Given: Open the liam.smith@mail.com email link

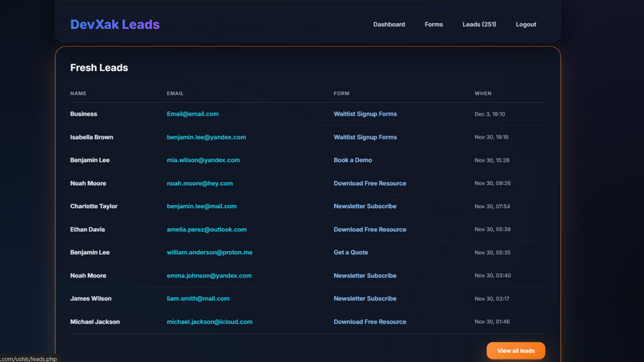Looking at the screenshot, I should tap(198, 299).
